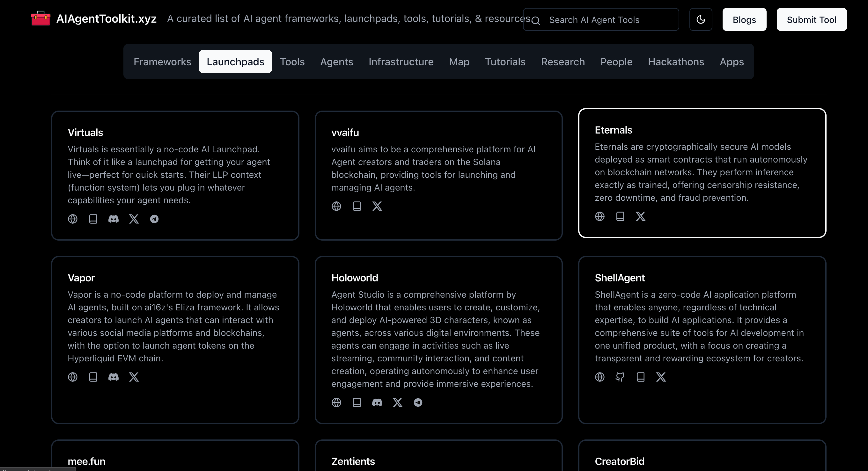
Task: Click the Blogs button
Action: 744,19
